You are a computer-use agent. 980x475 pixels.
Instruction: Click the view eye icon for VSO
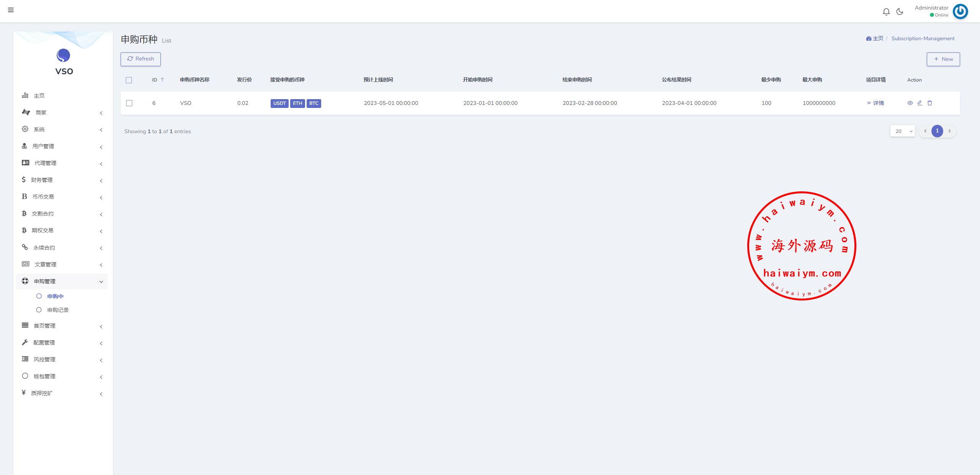[910, 103]
